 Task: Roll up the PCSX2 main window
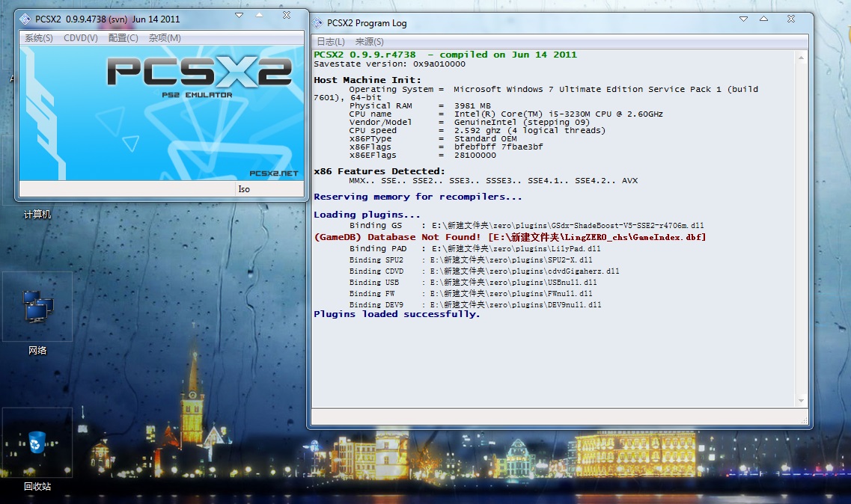tap(260, 15)
